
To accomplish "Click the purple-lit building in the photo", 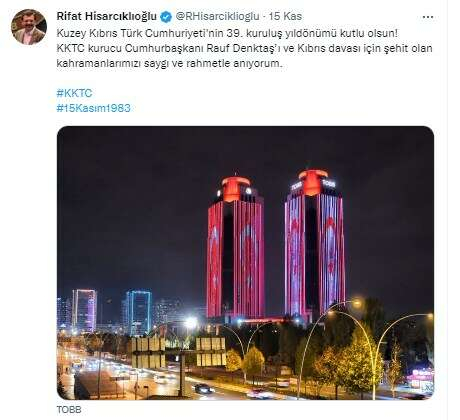I will (84, 310).
